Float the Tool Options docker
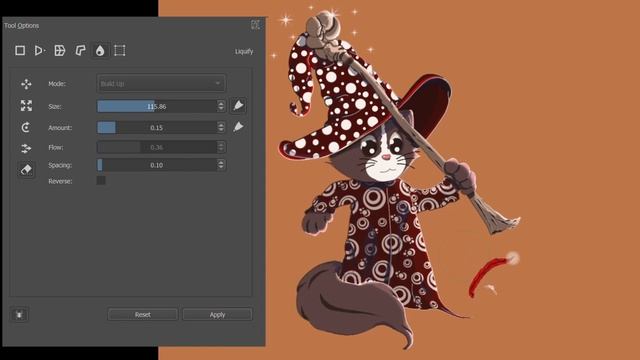The width and height of the screenshot is (640, 360). click(x=255, y=25)
